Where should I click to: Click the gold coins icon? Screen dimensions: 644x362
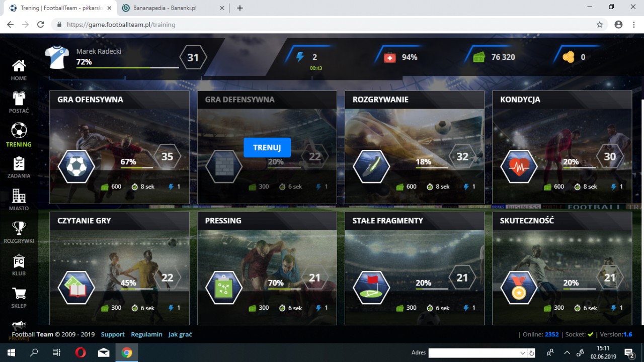pyautogui.click(x=568, y=57)
